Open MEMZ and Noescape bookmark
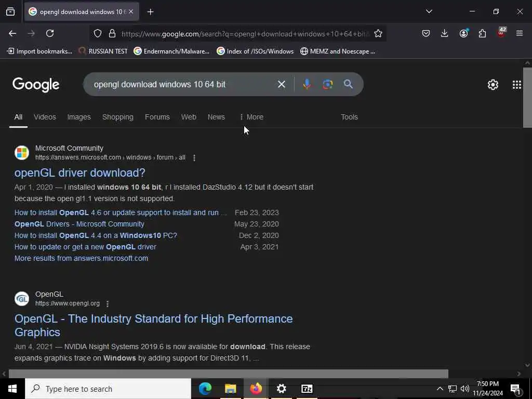 point(338,51)
